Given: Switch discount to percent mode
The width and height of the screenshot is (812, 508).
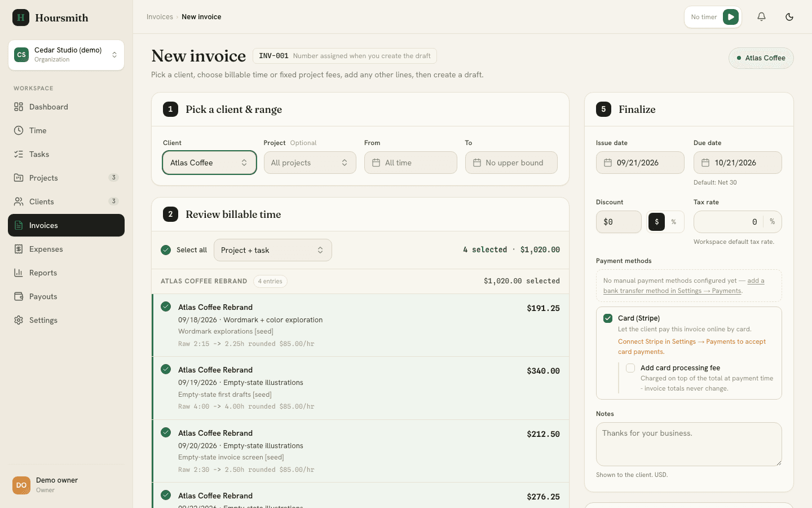Looking at the screenshot, I should tap(673, 222).
